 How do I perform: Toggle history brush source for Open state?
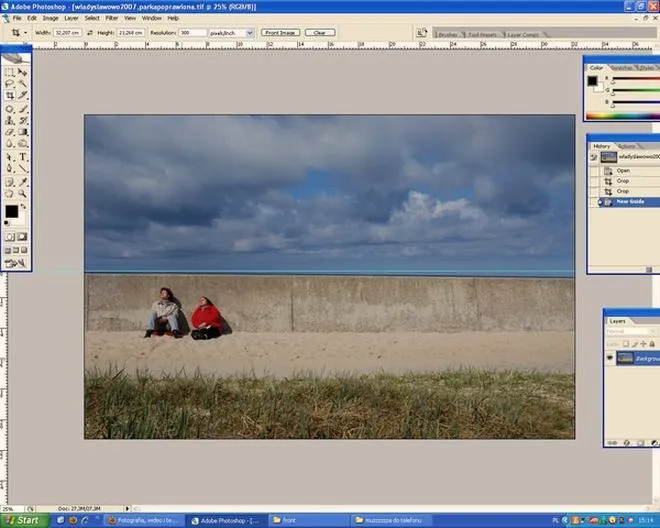tap(594, 171)
